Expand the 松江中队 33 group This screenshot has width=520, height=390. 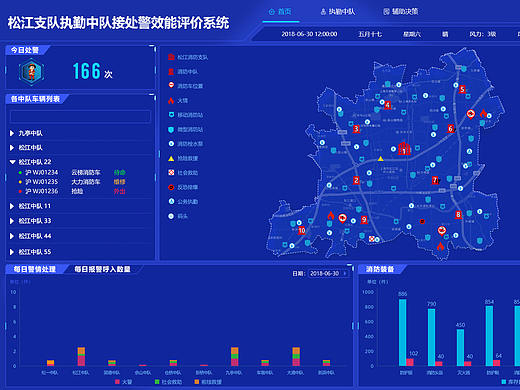[80, 221]
